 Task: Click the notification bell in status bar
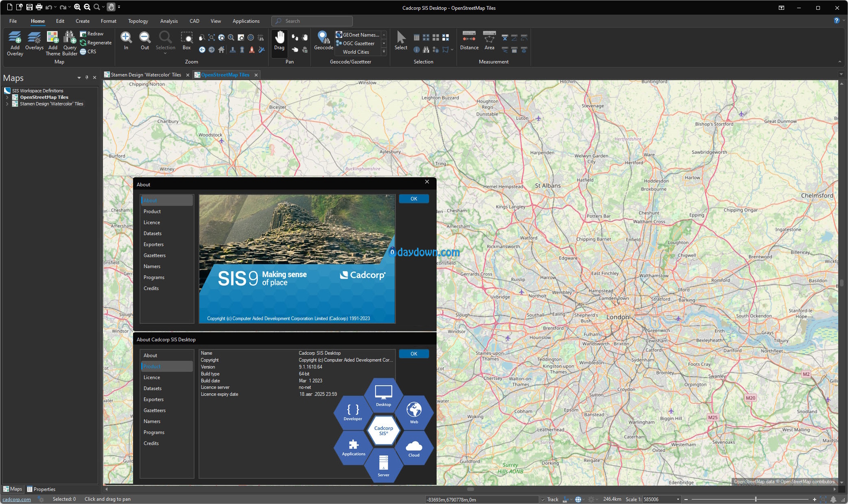[x=833, y=499]
